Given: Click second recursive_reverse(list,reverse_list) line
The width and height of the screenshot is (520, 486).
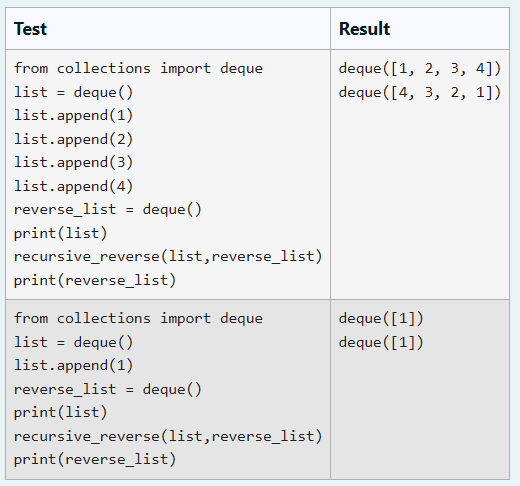Looking at the screenshot, I should pos(168,436).
